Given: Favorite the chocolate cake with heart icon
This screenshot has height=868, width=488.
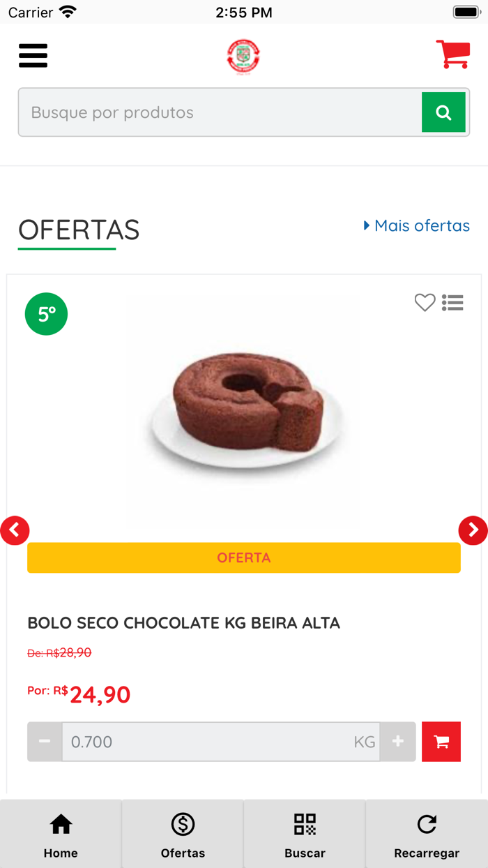Looking at the screenshot, I should tap(425, 303).
